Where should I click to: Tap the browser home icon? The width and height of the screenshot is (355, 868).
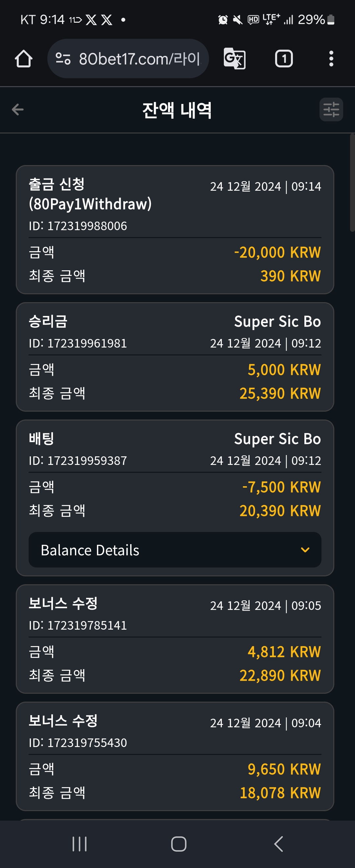(24, 59)
